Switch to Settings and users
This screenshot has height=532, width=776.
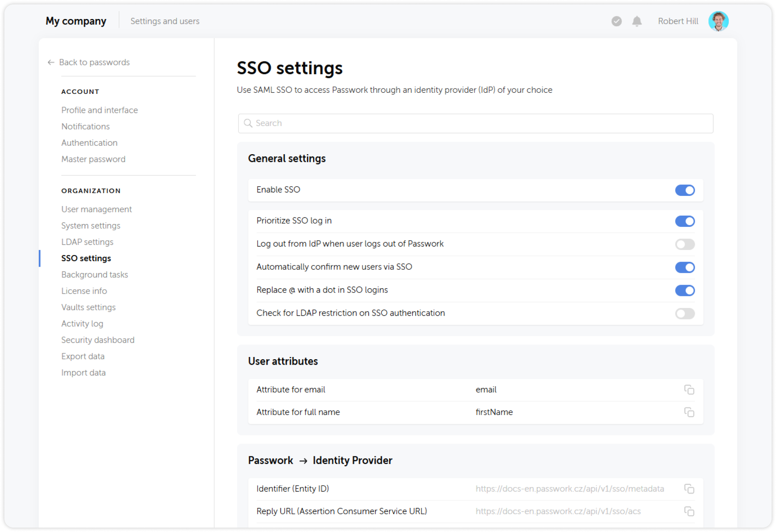pyautogui.click(x=165, y=21)
